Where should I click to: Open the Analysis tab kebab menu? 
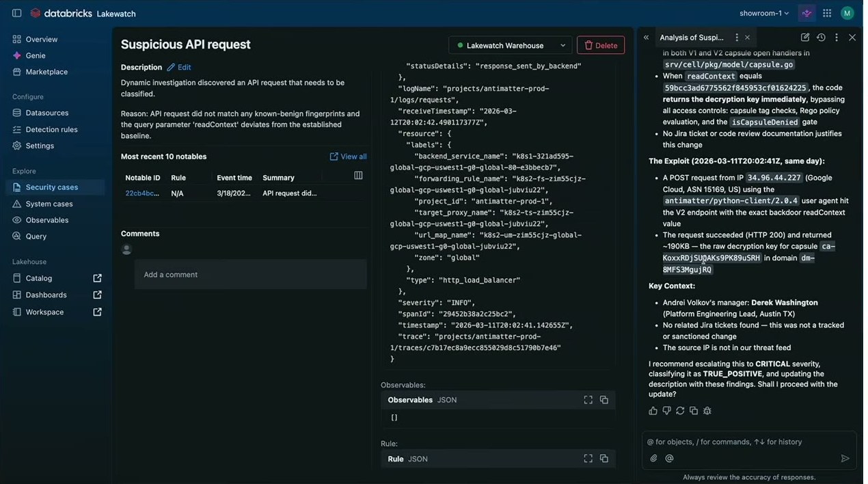736,38
